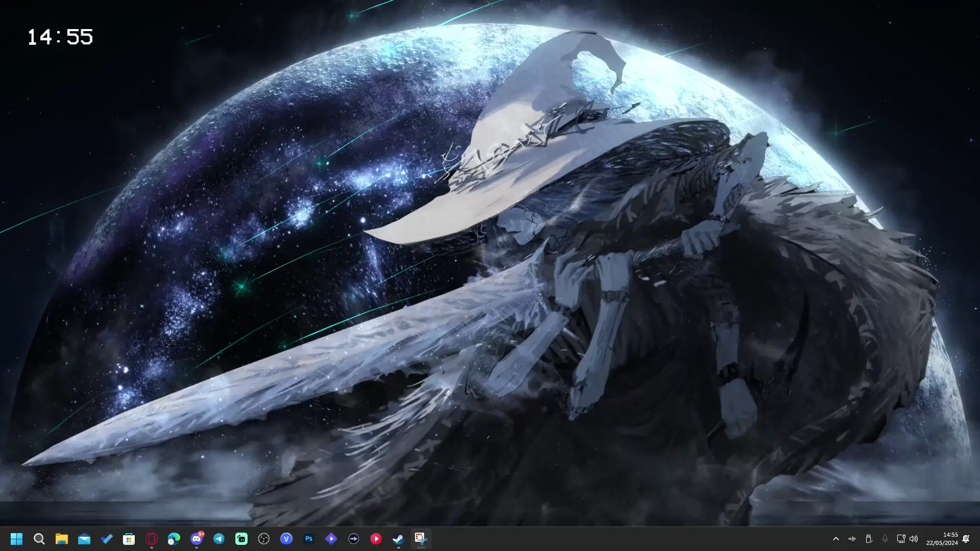
Task: Open Steam from the taskbar
Action: pos(399,539)
